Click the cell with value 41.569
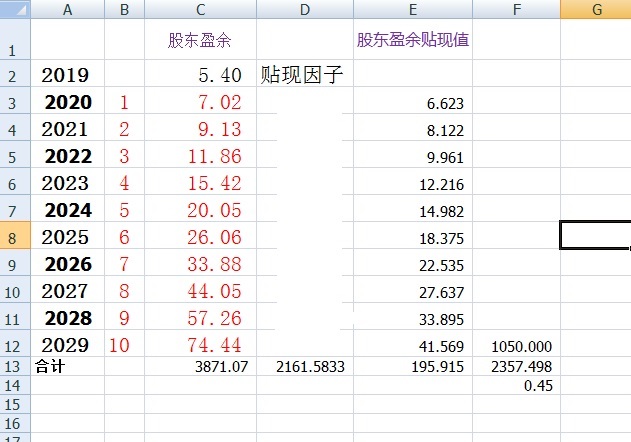The width and height of the screenshot is (631, 442). click(413, 343)
